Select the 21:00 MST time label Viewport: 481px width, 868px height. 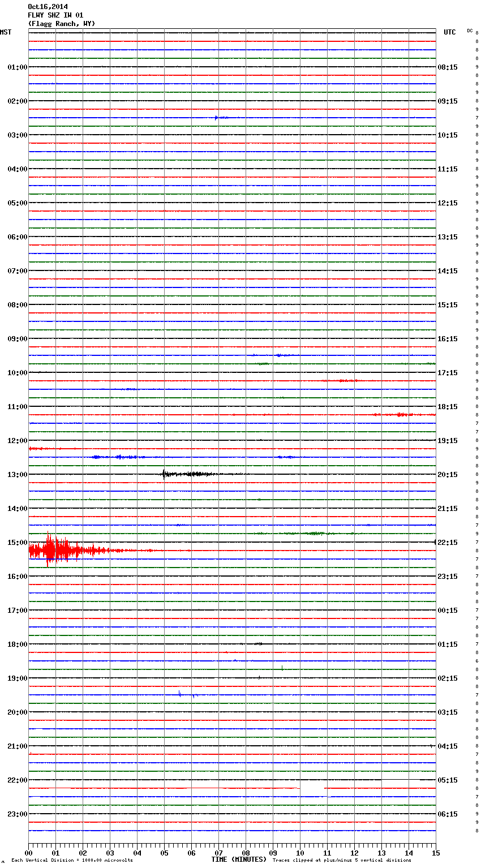[18, 746]
